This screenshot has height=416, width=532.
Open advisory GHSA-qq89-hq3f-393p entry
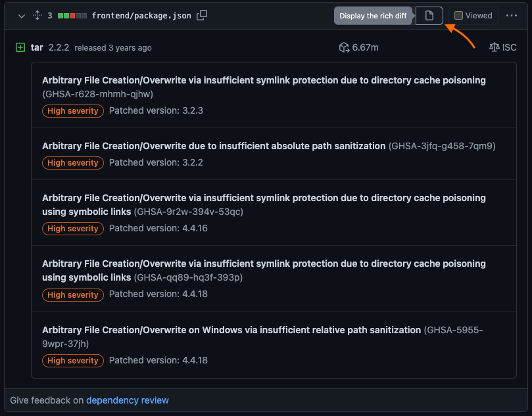pyautogui.click(x=264, y=264)
